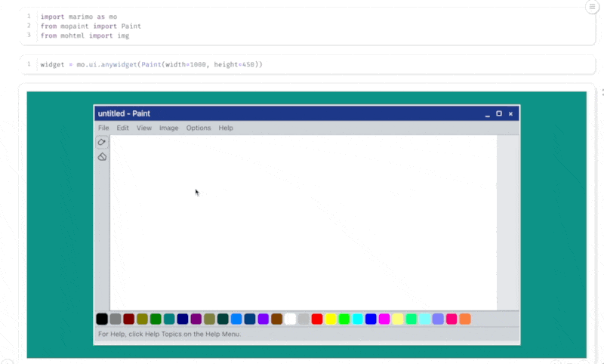Click on the white drawing canvas
This screenshot has width=604, height=364.
302,227
